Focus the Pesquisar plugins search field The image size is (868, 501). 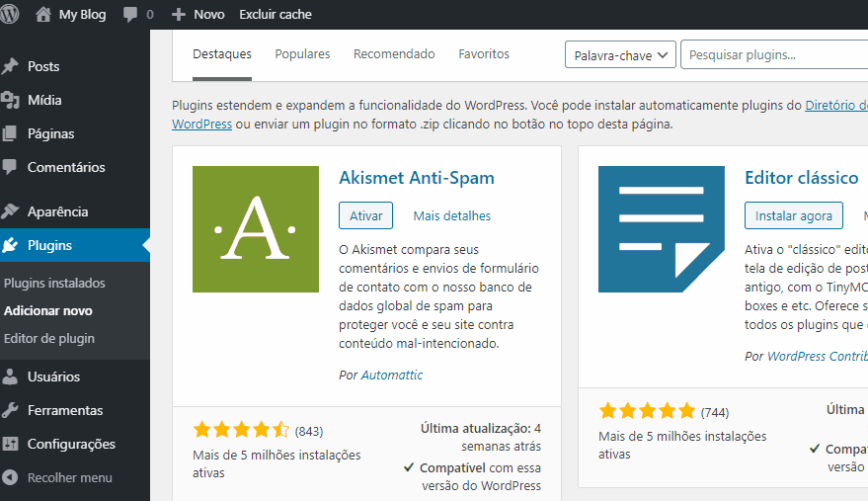774,55
